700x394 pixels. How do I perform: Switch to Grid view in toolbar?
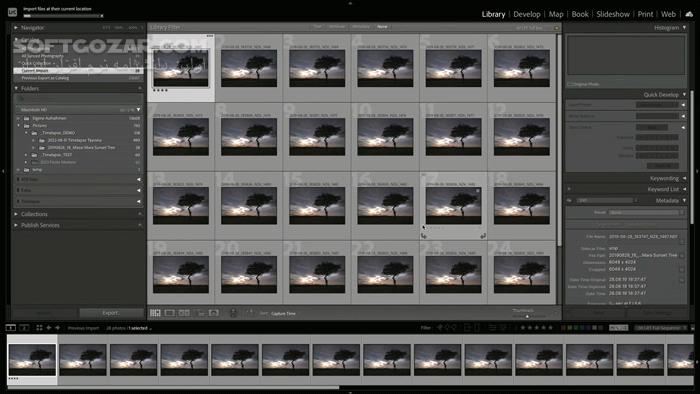155,313
